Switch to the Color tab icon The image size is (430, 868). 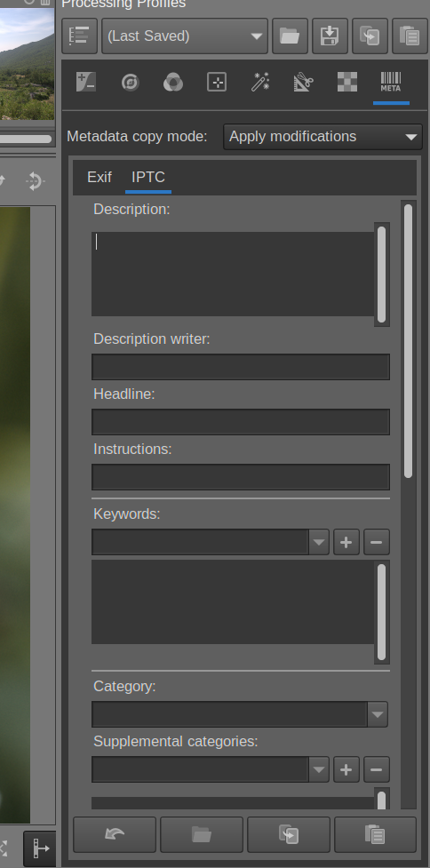[x=173, y=82]
